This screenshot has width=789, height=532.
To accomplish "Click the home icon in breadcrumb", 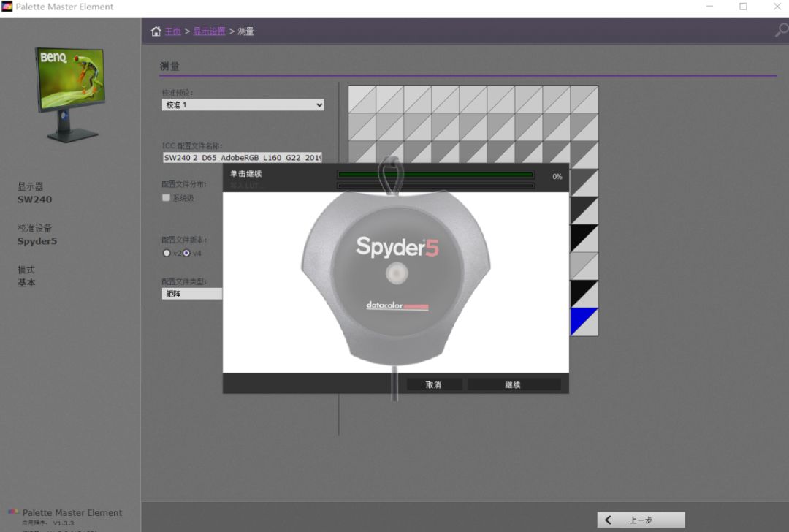I will point(156,31).
